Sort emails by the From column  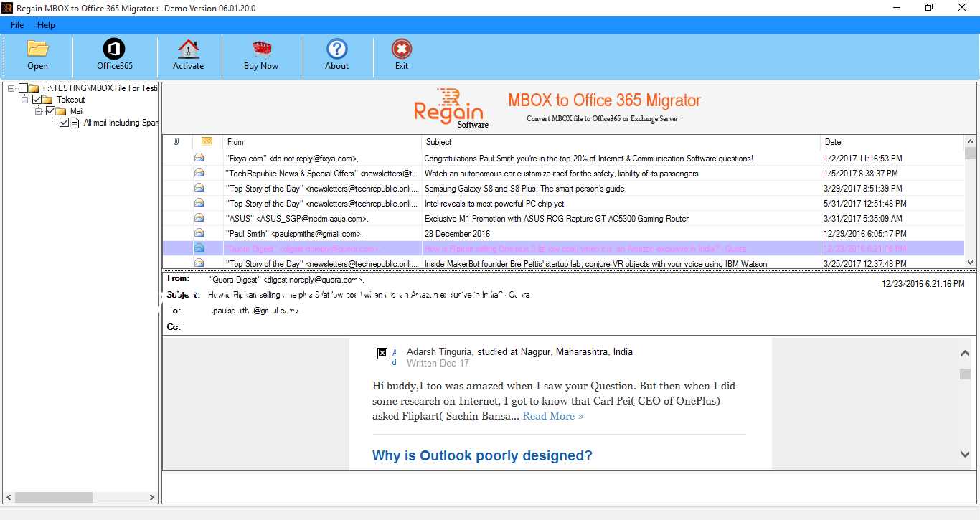pos(322,142)
